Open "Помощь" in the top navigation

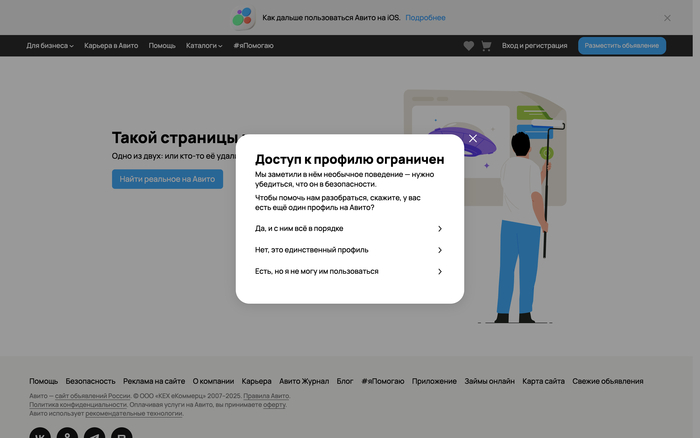[162, 46]
